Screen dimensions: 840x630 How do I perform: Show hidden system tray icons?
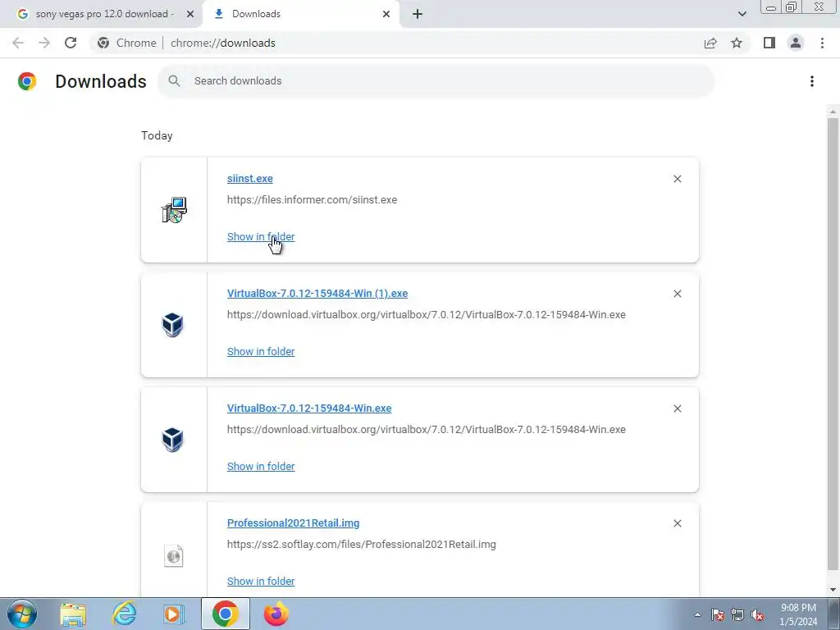pyautogui.click(x=697, y=614)
